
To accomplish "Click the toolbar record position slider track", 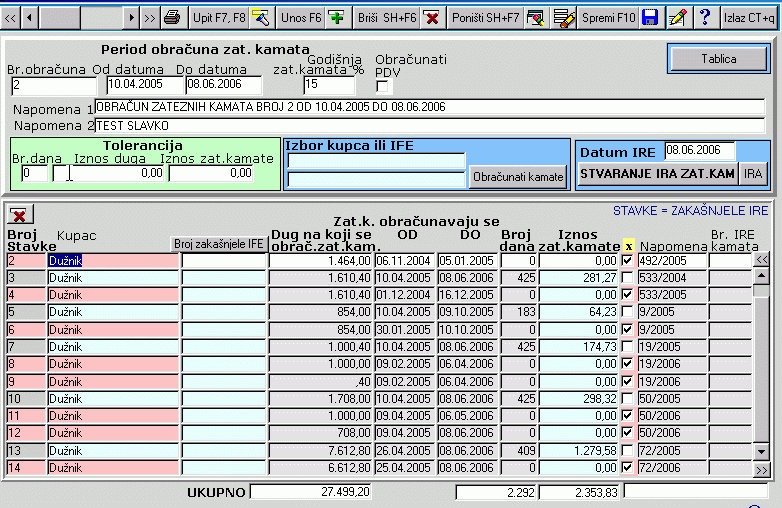I will point(81,18).
